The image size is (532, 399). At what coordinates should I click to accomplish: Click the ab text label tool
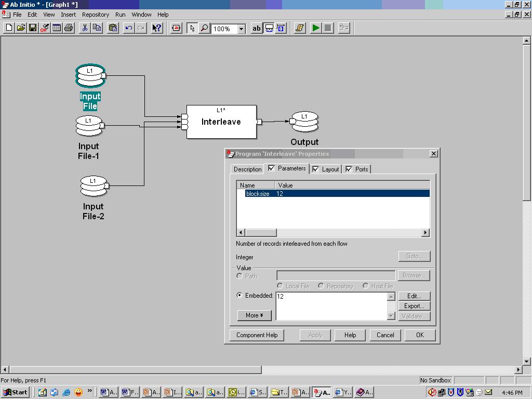tap(256, 28)
